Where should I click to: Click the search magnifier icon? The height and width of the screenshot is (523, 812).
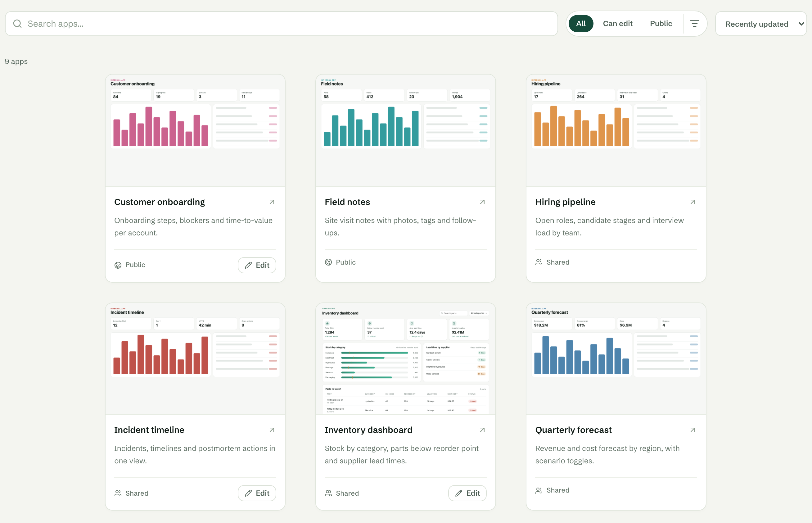coord(17,24)
